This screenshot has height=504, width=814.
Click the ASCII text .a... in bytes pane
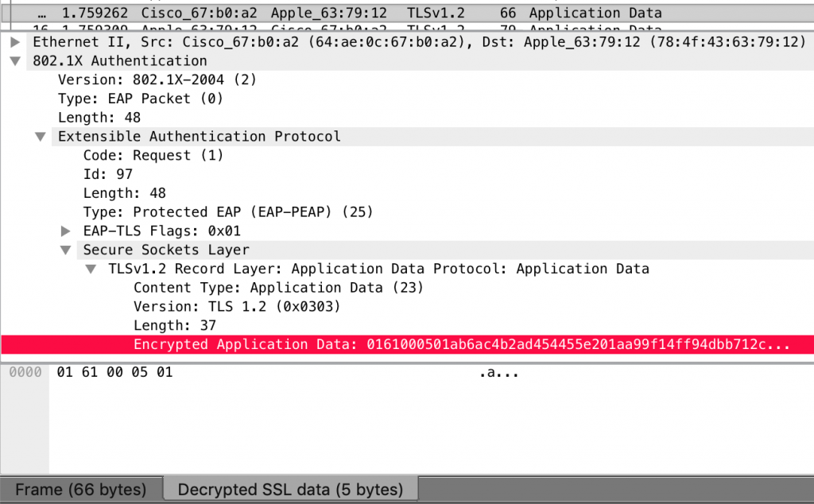pyautogui.click(x=498, y=373)
